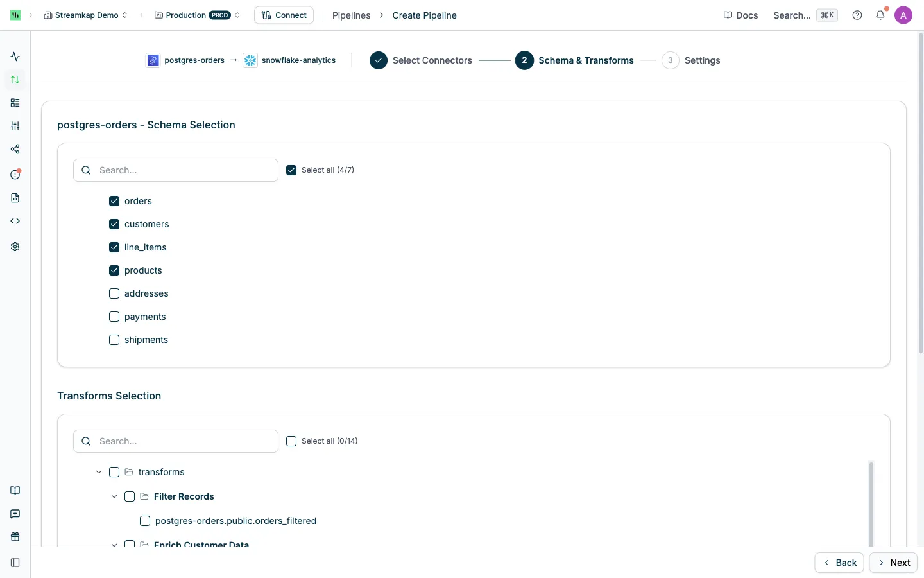
Task: Open the feedback chat sidebar icon
Action: pos(15,514)
